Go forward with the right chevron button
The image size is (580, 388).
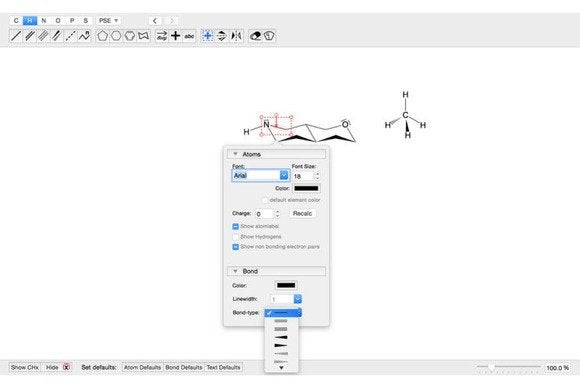(172, 20)
